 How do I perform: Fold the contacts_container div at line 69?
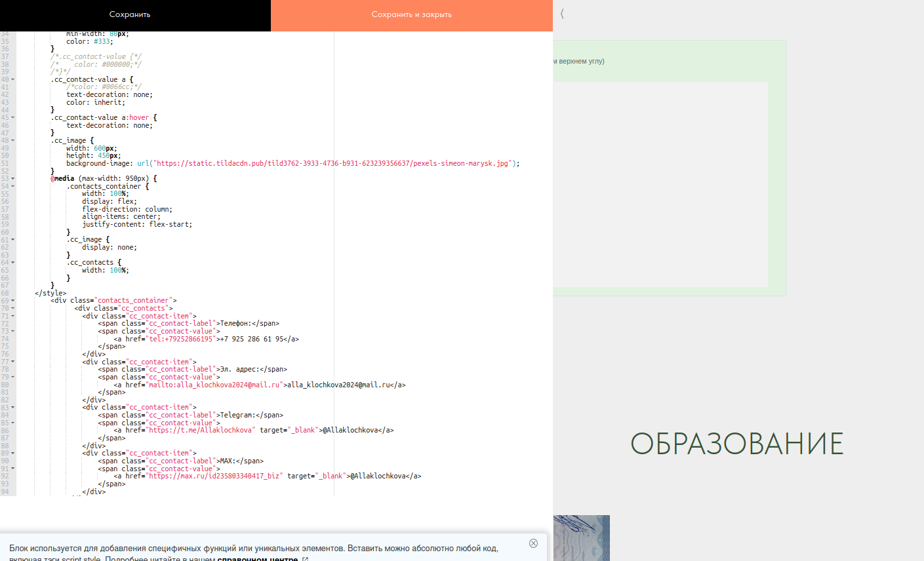[x=13, y=301]
